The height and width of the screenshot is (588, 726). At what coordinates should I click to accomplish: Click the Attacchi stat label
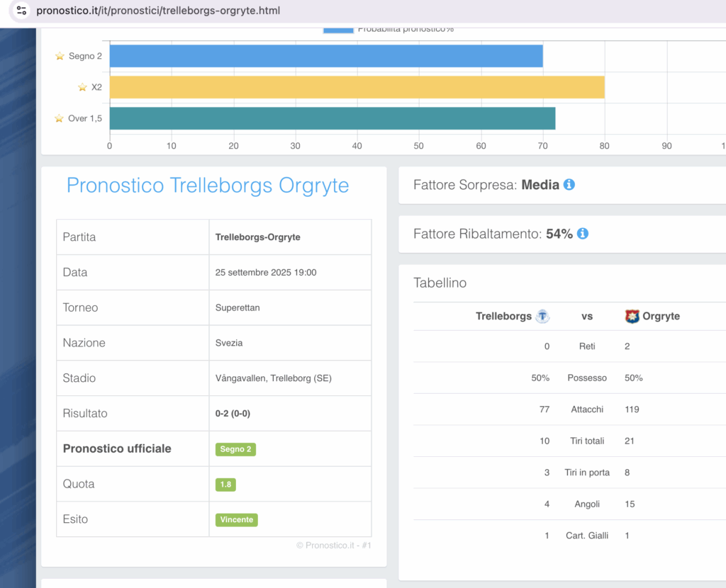tap(587, 409)
